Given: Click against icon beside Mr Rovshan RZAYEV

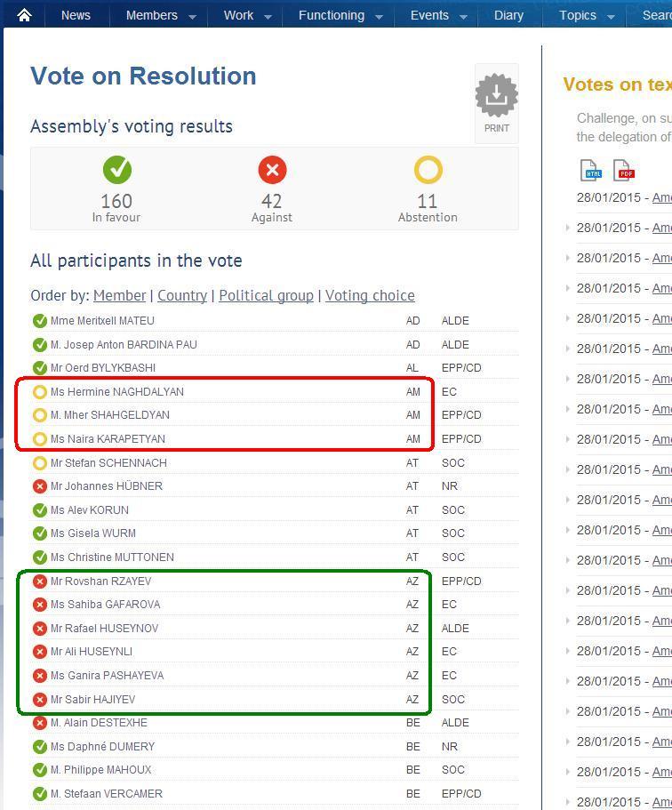Looking at the screenshot, I should tap(40, 581).
